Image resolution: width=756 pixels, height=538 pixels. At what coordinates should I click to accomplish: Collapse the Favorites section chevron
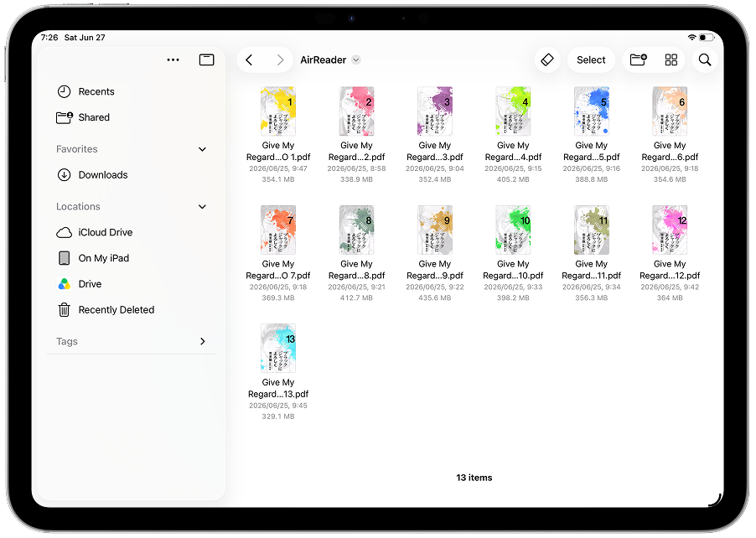[x=203, y=149]
